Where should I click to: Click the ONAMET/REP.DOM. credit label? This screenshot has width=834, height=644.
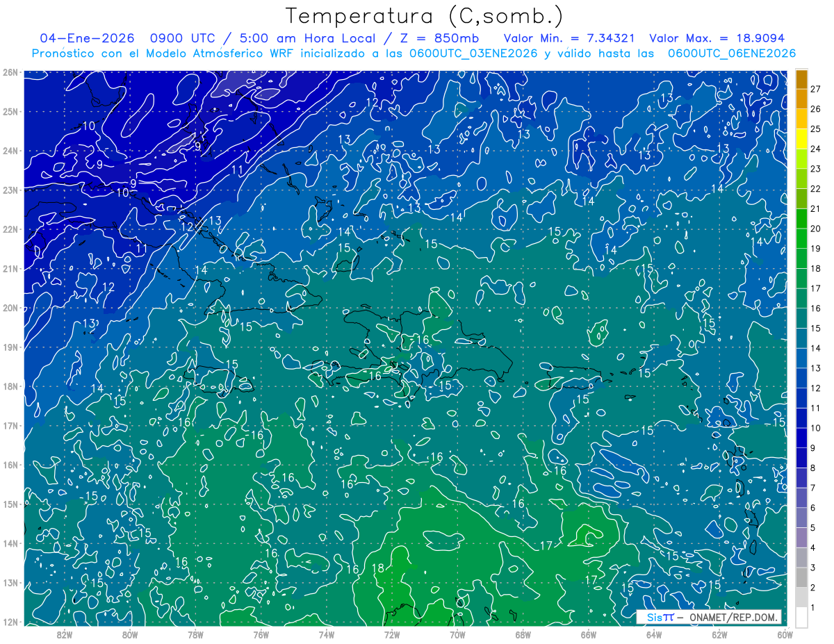734,618
